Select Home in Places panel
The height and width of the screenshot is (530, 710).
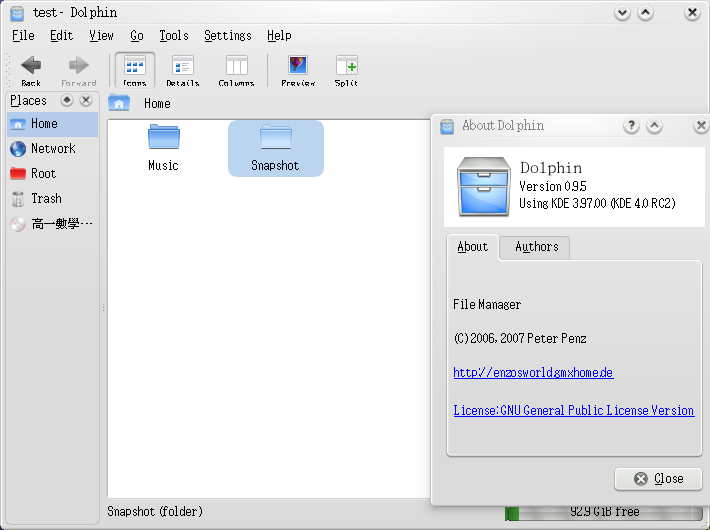(x=53, y=124)
